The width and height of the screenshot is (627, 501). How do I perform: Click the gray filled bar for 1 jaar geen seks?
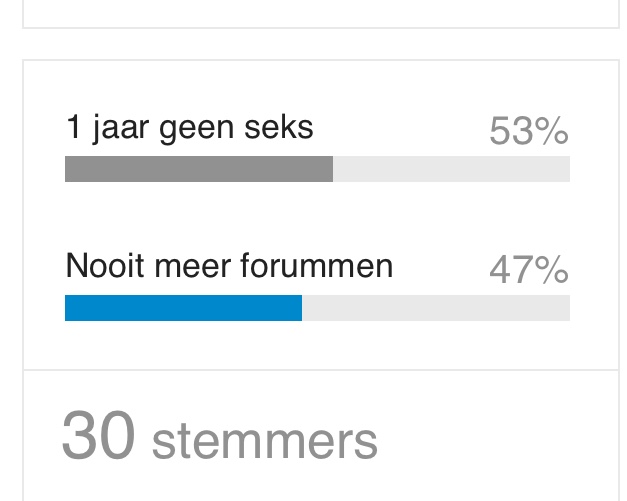[199, 169]
